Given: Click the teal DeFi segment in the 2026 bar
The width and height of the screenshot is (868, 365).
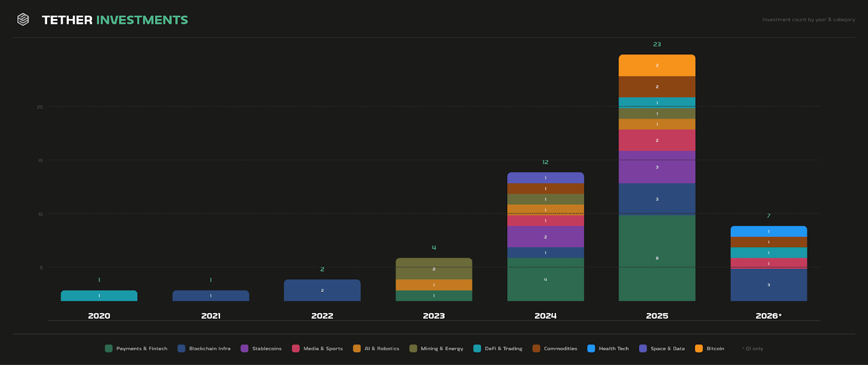Looking at the screenshot, I should [769, 253].
